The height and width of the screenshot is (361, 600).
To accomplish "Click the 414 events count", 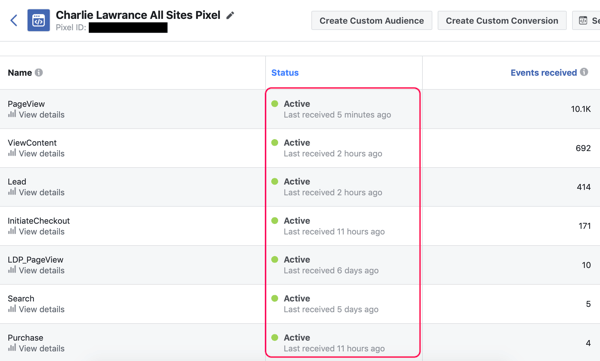I will pyautogui.click(x=584, y=187).
